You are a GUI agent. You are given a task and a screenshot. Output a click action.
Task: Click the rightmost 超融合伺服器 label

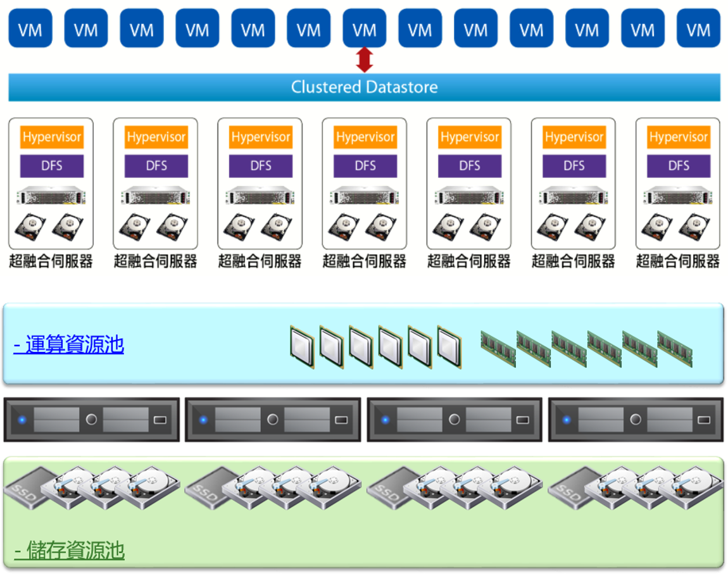click(x=677, y=261)
